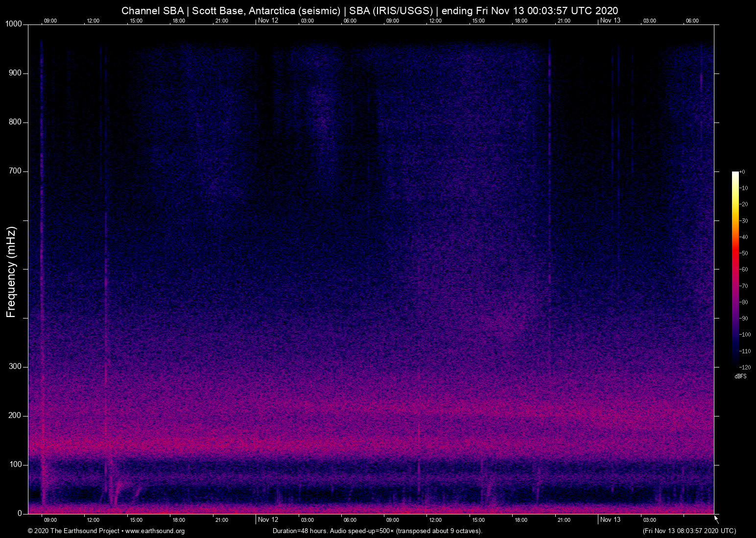
Task: Click the 800 frequency axis label
Action: [x=16, y=122]
